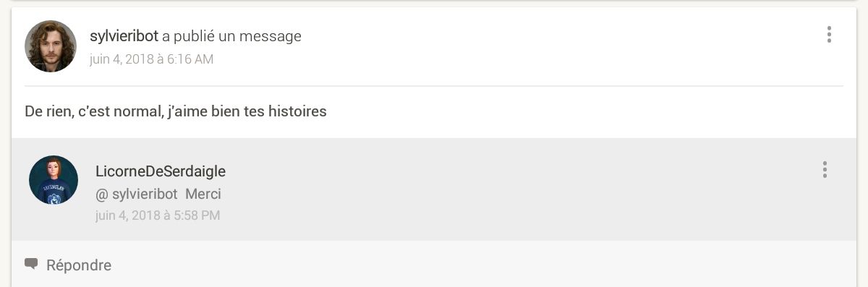Visit LicorneDeSerdaigle's profile via the username

point(161,171)
